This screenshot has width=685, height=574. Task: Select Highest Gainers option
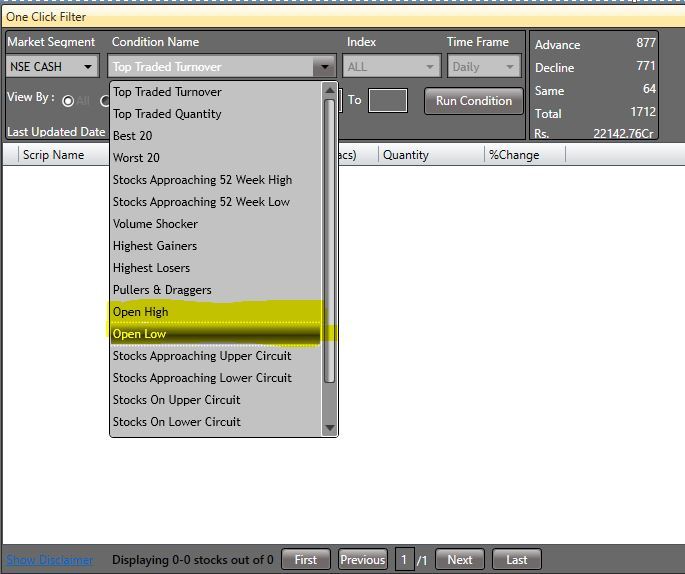(155, 246)
